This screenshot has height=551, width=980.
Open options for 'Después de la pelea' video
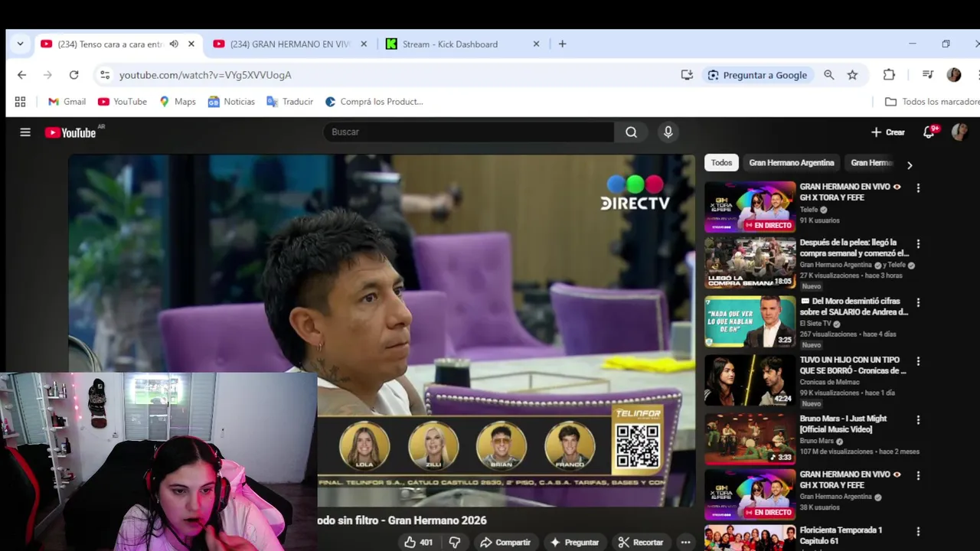918,243
